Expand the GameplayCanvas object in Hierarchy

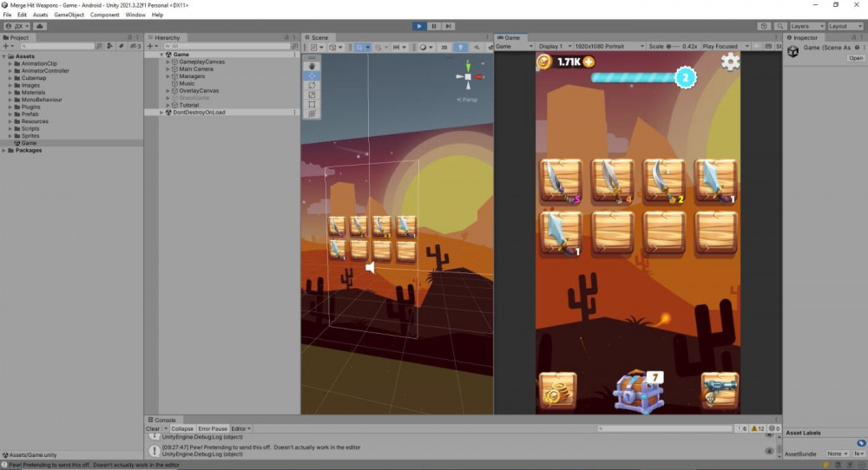(x=168, y=62)
